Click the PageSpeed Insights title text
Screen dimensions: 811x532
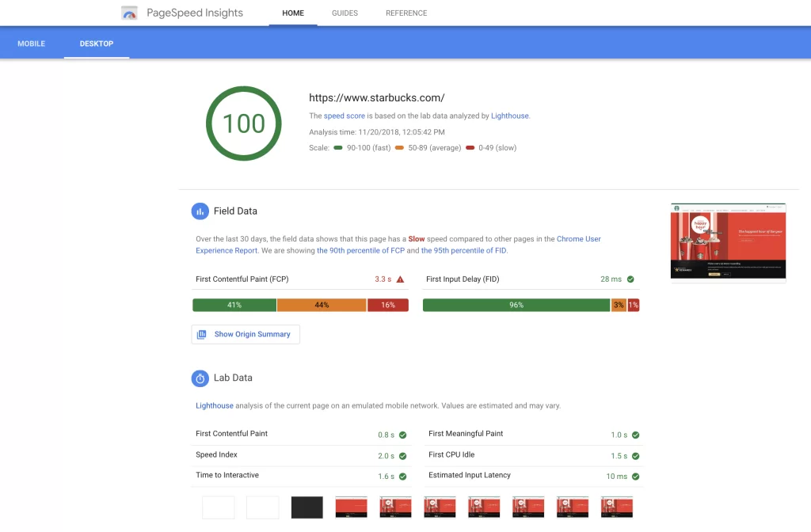point(195,13)
